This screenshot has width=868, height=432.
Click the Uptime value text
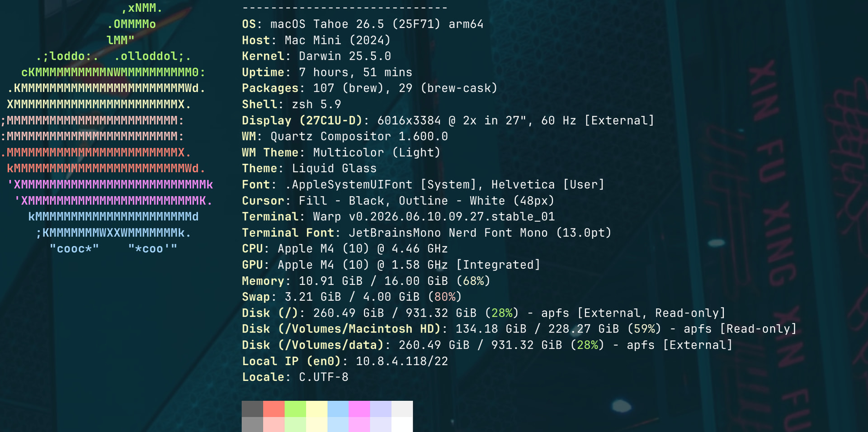coord(356,72)
